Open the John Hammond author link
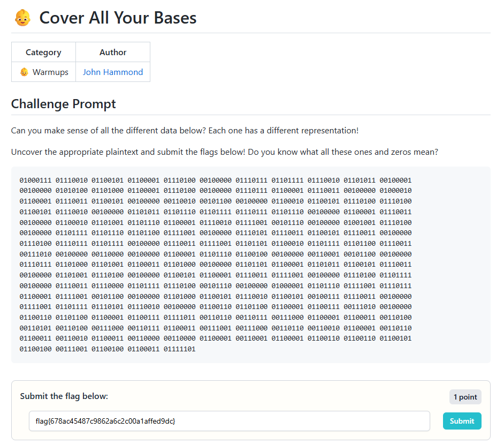 [113, 72]
